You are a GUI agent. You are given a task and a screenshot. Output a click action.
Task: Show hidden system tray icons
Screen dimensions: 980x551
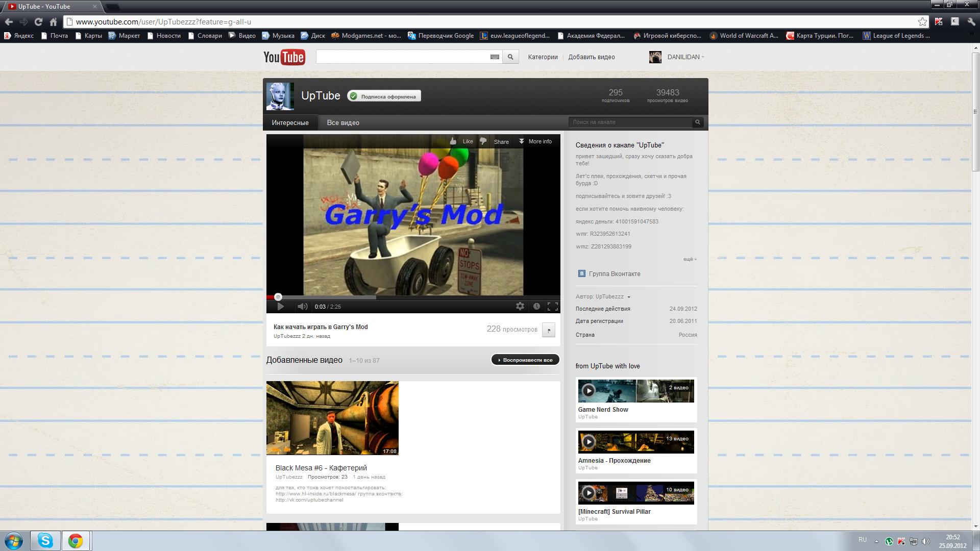[x=876, y=541]
